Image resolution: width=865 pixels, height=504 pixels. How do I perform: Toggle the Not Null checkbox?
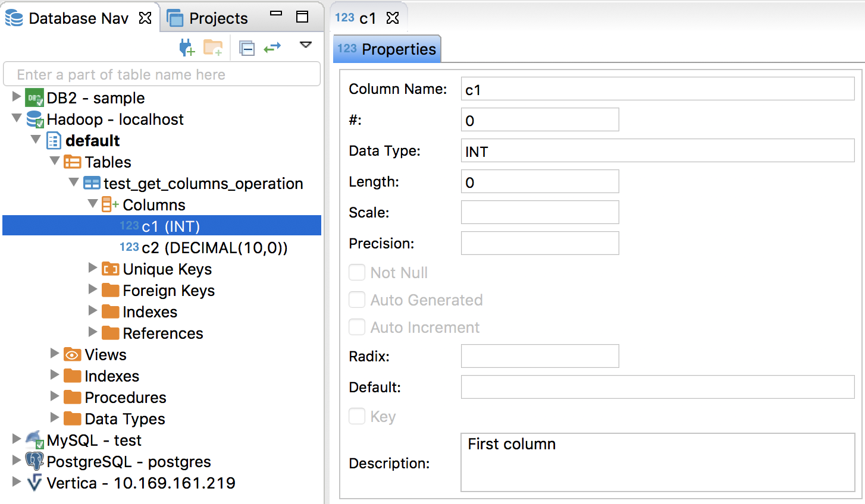(357, 272)
